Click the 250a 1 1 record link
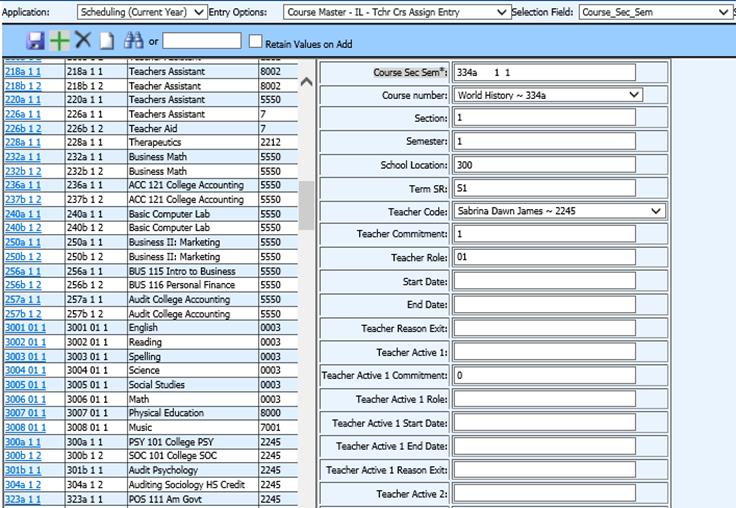Screen dimensions: 736x508 coord(22,242)
